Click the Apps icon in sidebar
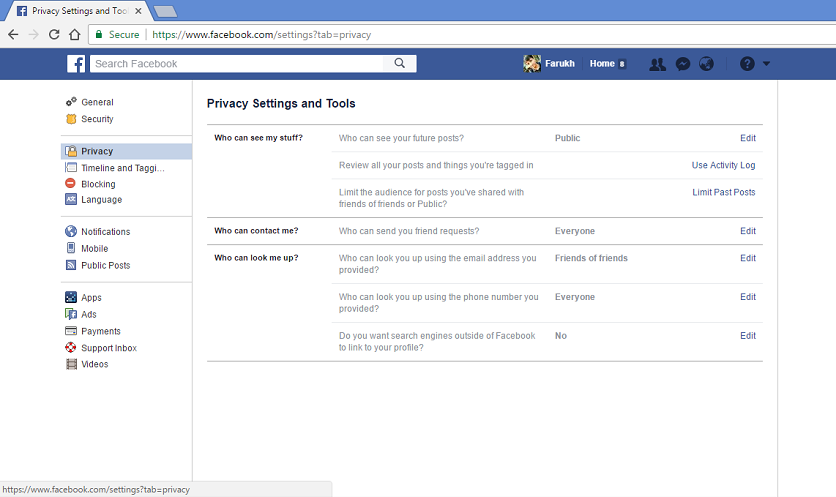Image resolution: width=836 pixels, height=497 pixels. 71,297
